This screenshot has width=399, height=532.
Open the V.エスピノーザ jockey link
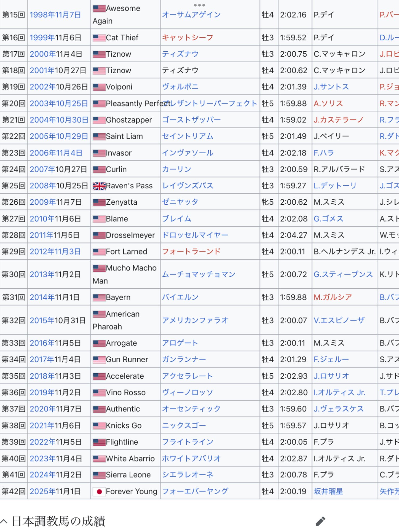(339, 320)
